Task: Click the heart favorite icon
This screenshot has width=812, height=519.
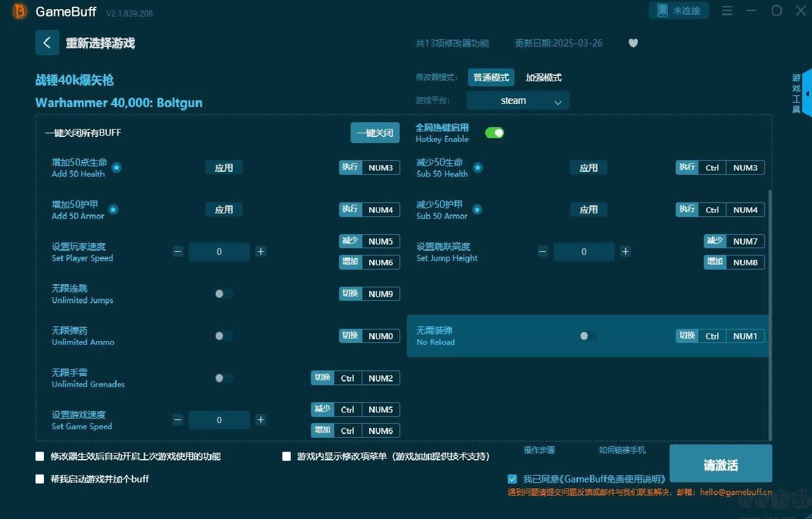Action: click(633, 43)
